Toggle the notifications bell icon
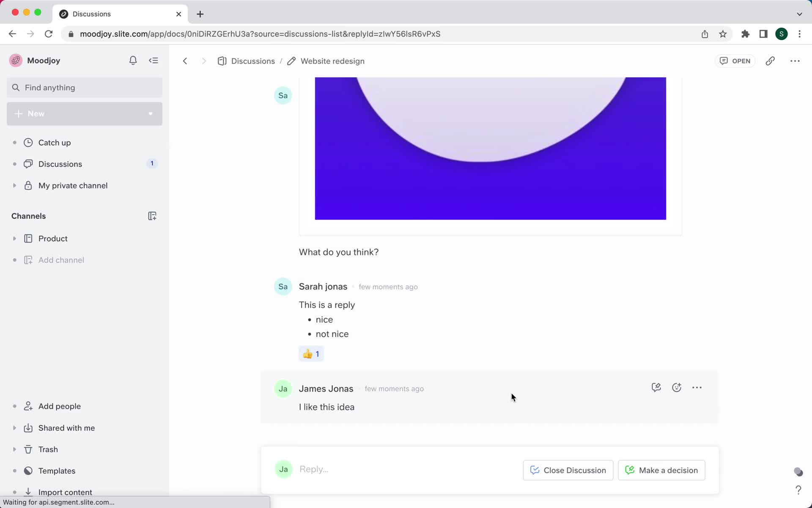The width and height of the screenshot is (812, 508). point(133,60)
